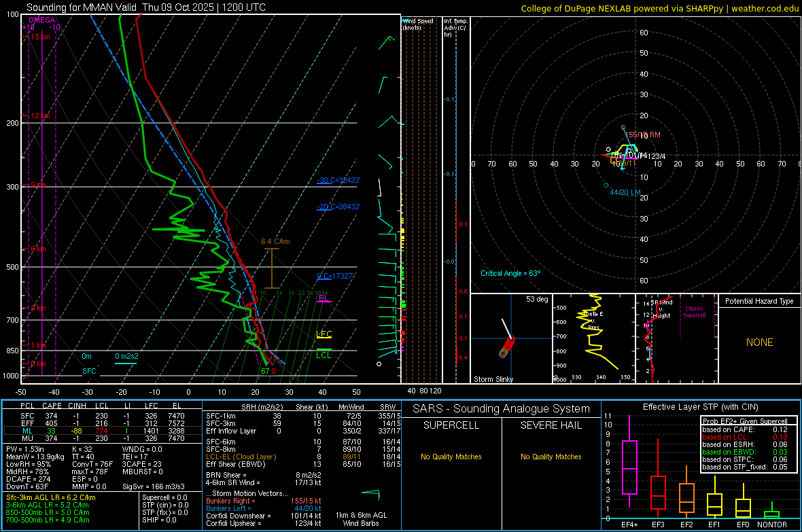Click 'No Quality Matches' under SEVERE HAIL

(x=551, y=457)
